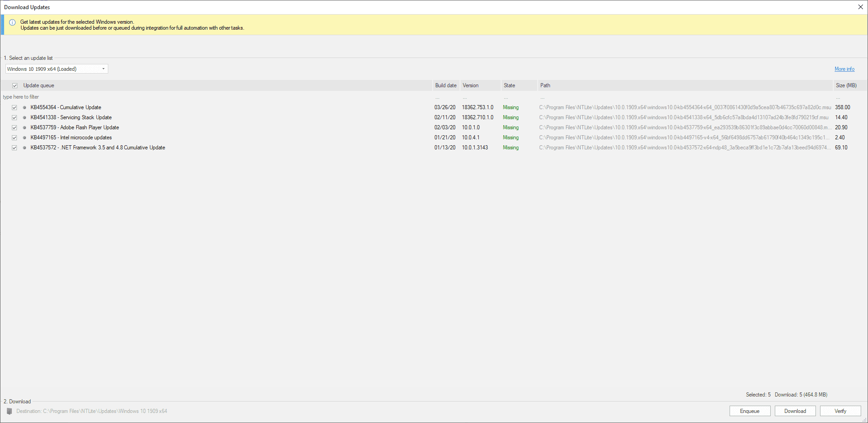Sort updates by the Size column header
868x423 pixels.
pos(846,85)
